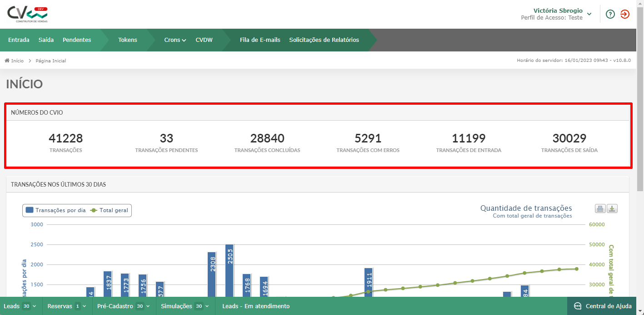Click the Página Inicial breadcrumb link
The image size is (644, 315).
coord(51,61)
